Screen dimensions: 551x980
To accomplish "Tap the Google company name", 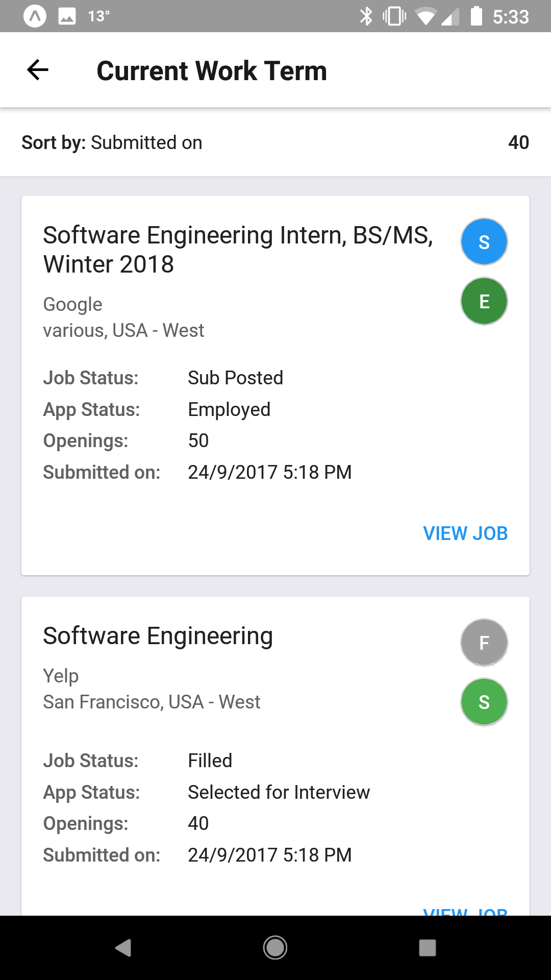I will coord(73,304).
